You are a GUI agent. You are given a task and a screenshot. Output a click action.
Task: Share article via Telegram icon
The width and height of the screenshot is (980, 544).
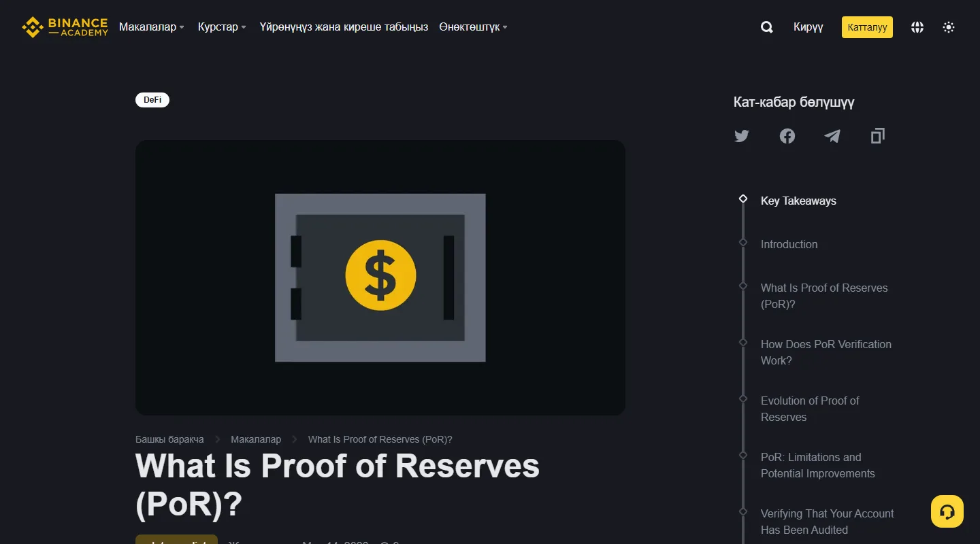(832, 136)
